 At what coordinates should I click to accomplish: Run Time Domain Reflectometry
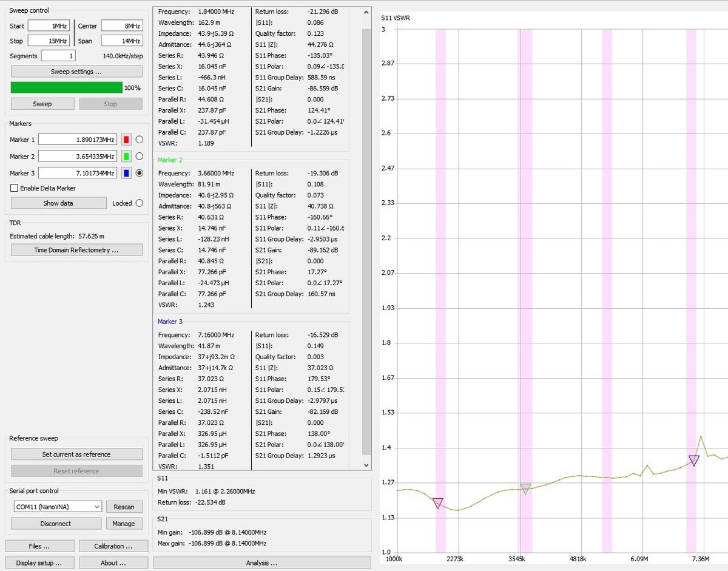point(76,249)
